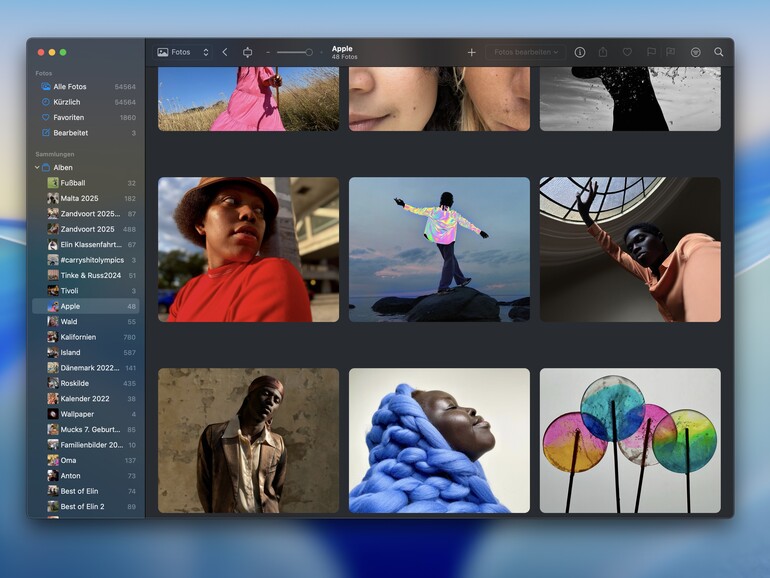Viewport: 770px width, 578px height.
Task: Open the Oma album
Action: tap(86, 460)
